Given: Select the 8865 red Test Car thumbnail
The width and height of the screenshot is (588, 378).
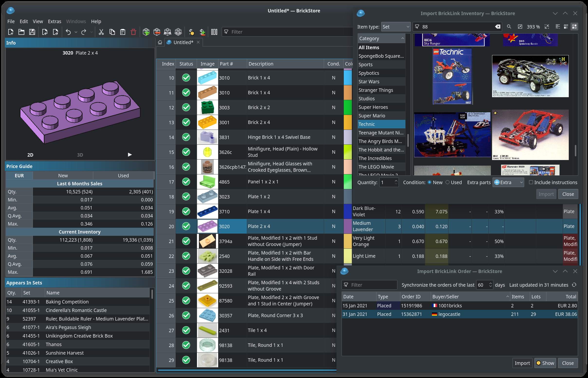Looking at the screenshot, I should 530,135.
